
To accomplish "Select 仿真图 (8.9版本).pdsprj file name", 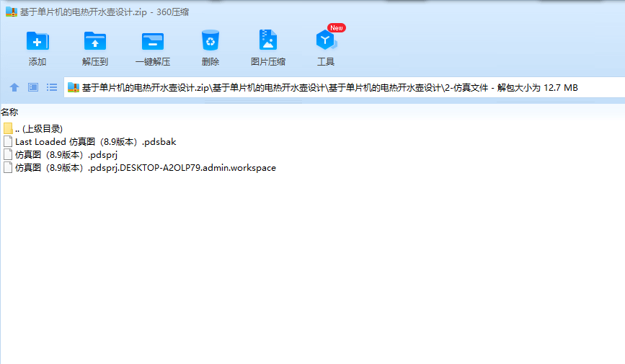I will tap(66, 155).
